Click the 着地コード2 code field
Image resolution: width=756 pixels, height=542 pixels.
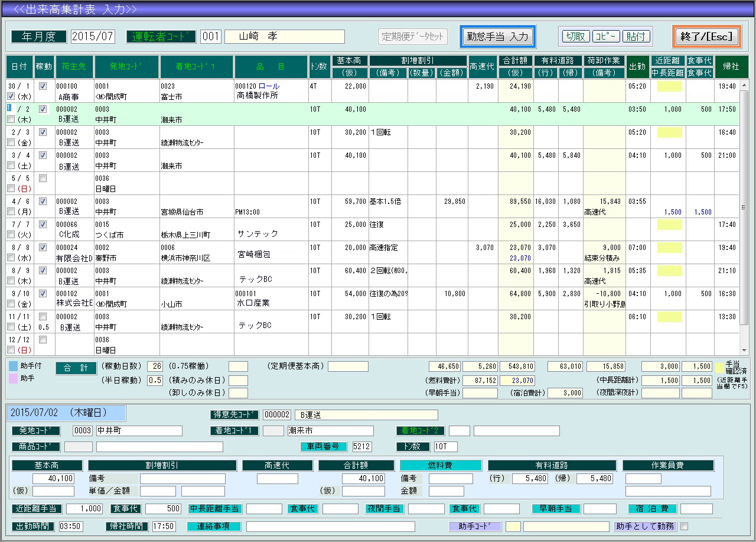pos(460,430)
